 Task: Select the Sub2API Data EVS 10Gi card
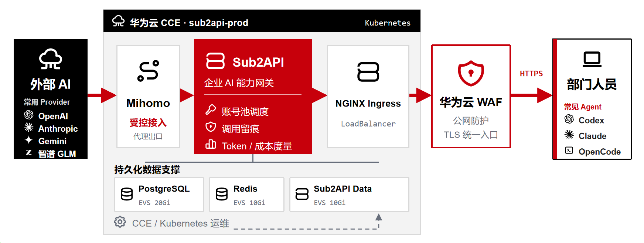(349, 195)
